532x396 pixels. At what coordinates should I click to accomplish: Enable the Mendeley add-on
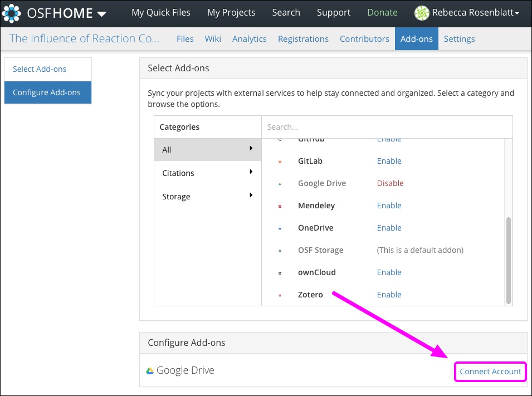click(x=389, y=206)
